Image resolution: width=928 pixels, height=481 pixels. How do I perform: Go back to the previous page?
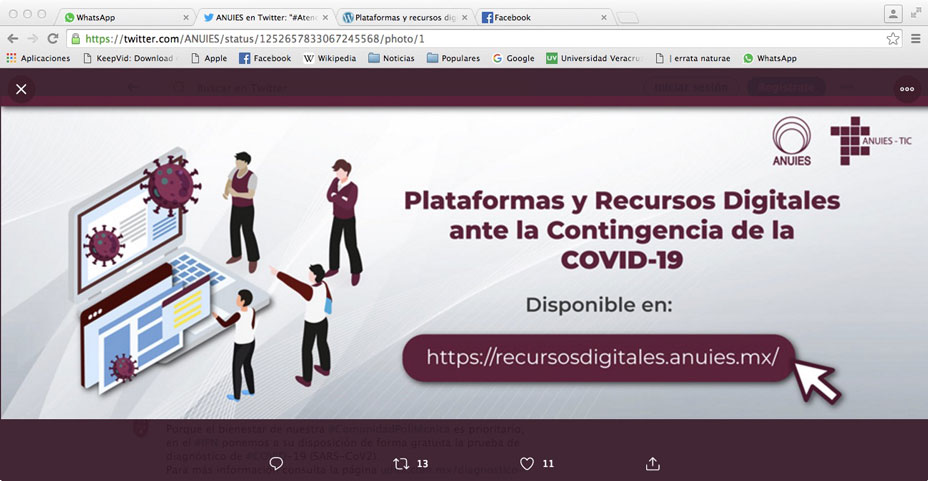pos(13,38)
